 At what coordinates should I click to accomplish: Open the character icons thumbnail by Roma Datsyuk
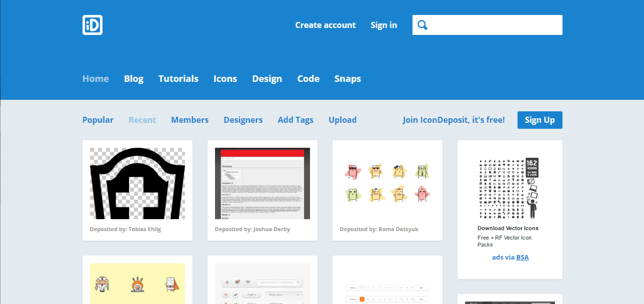[387, 183]
